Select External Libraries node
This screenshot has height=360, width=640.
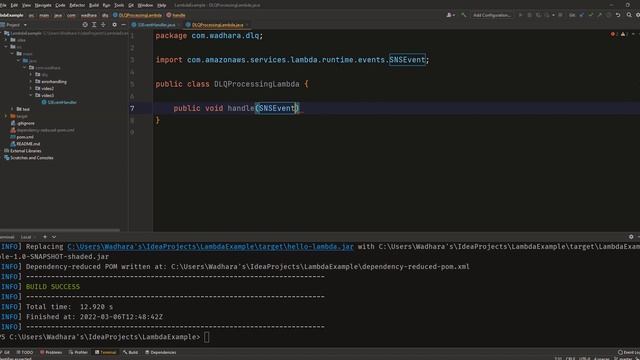pos(23,151)
